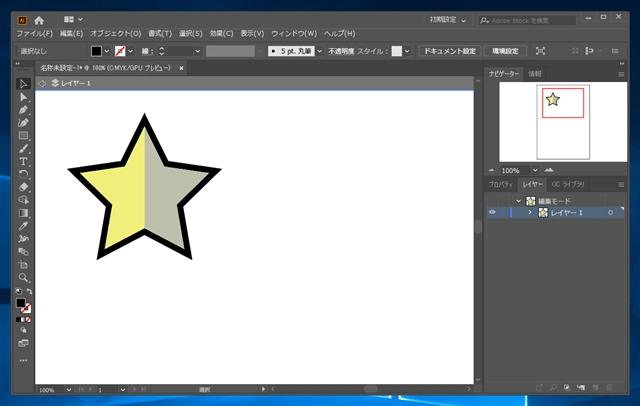Switch to the プロパティ tab
This screenshot has height=406, width=640.
[x=500, y=184]
